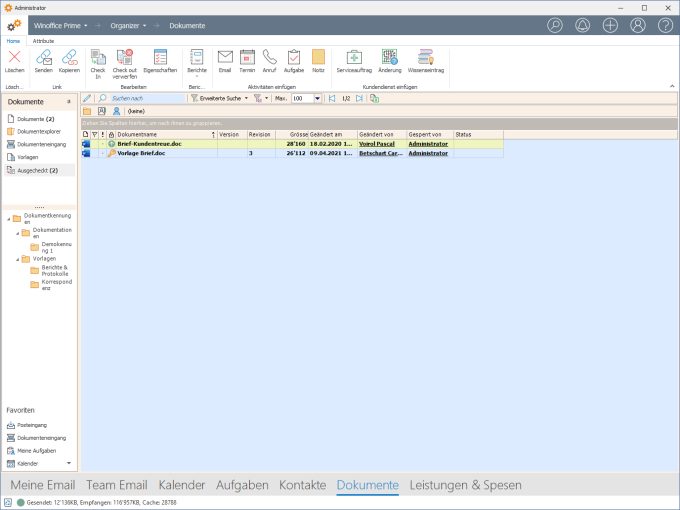Click the Kopieren link icon

point(69,58)
